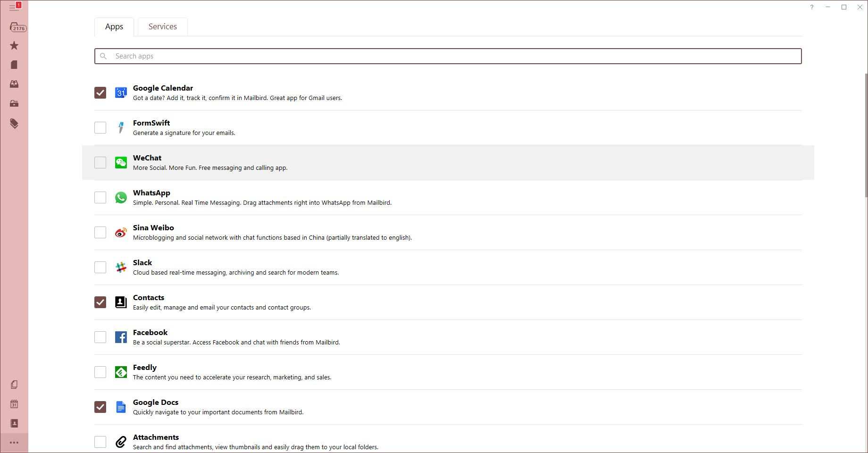Image resolution: width=868 pixels, height=453 pixels.
Task: Select the Slack title text
Action: (x=142, y=263)
